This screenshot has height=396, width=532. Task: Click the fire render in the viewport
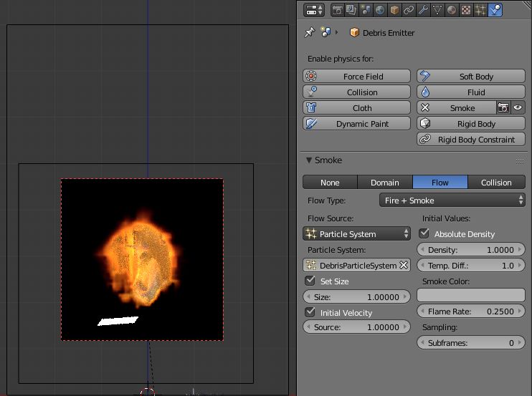point(139,259)
